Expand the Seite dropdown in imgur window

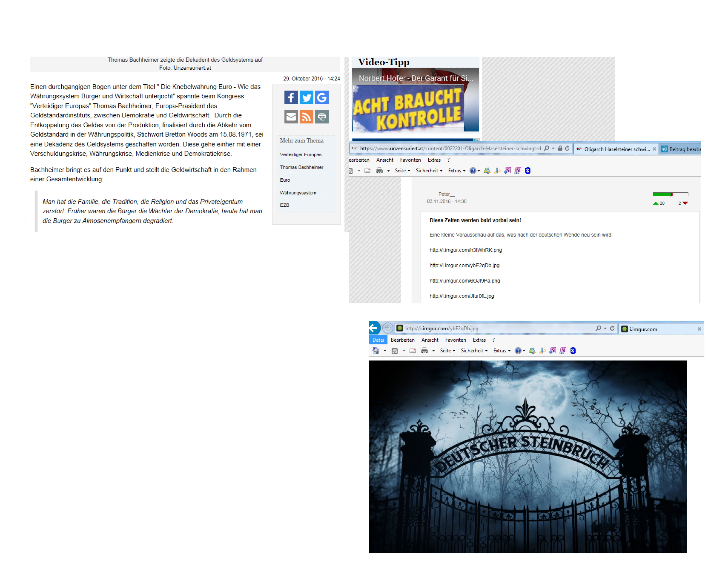point(447,351)
